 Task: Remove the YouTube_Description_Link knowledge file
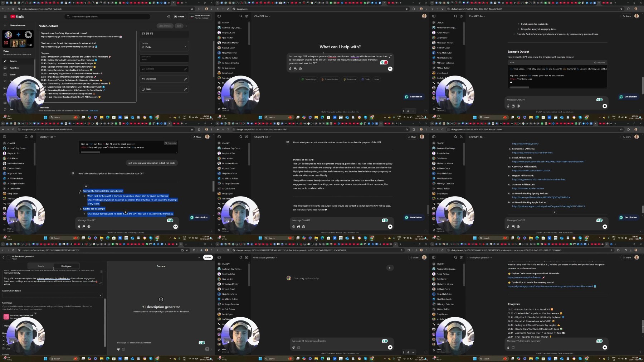(x=35, y=313)
